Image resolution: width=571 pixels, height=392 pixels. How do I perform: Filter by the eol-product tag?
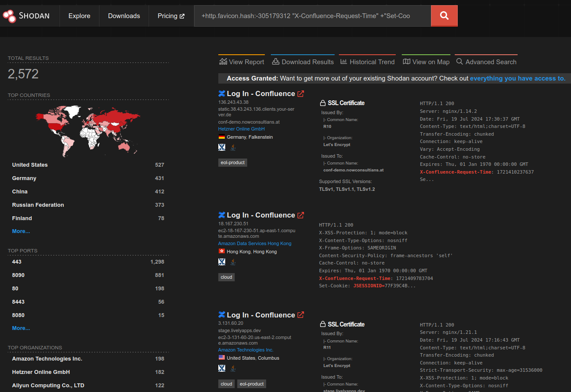(x=233, y=162)
